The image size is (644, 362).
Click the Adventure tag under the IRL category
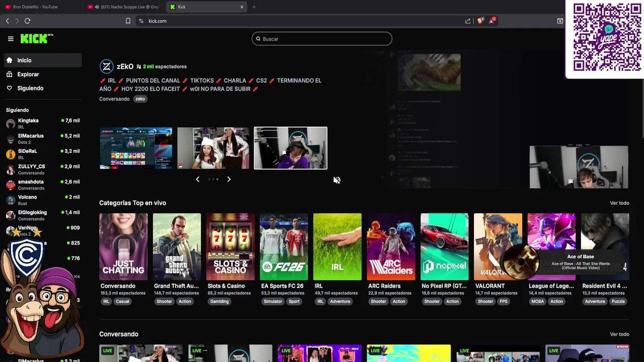tap(340, 302)
